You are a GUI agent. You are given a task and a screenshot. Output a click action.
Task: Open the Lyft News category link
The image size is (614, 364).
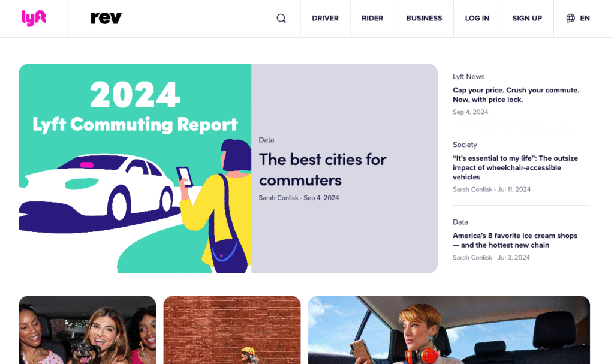[x=469, y=76]
